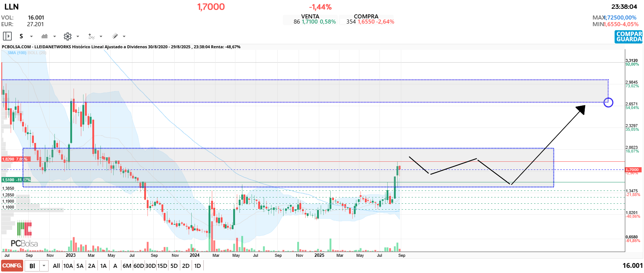Click the last price 1,7000
Image resolution: width=644 pixels, height=273 pixels.
click(x=211, y=7)
